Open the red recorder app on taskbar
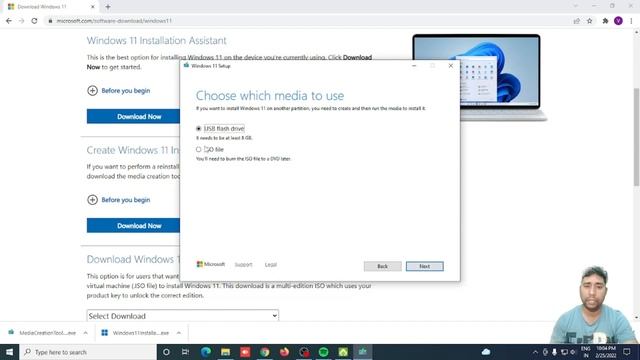 245,352
